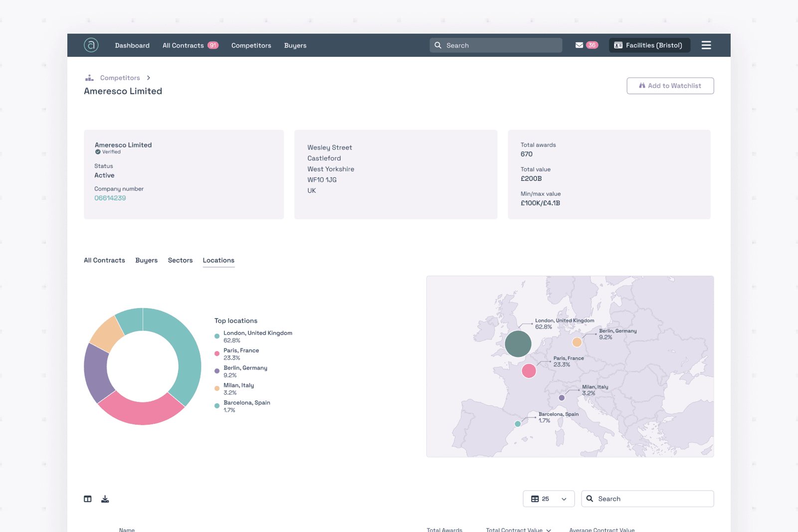Click the app logo in the navbar
The width and height of the screenshot is (798, 532).
[91, 45]
